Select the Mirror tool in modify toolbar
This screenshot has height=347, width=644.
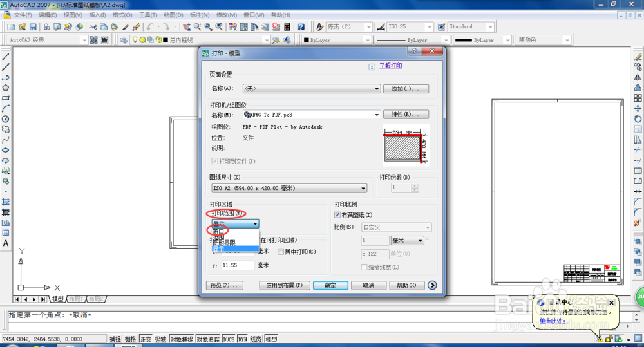(x=638, y=77)
